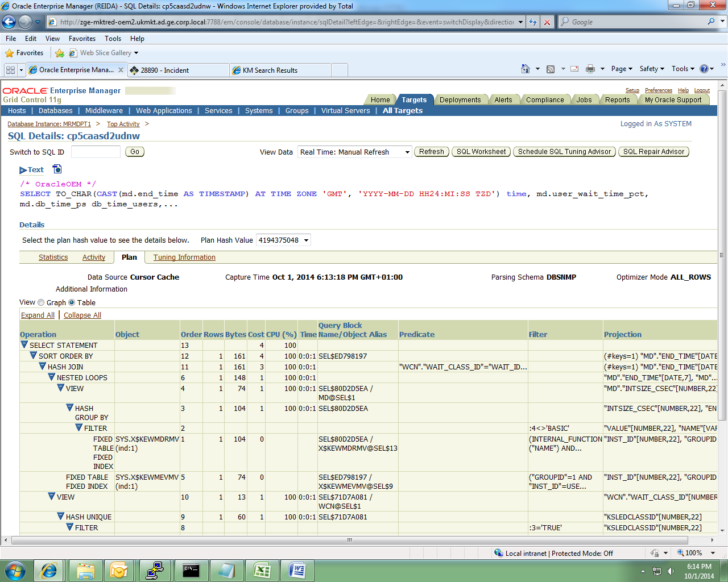
Task: Stop page loading with red X icon
Action: coord(547,22)
